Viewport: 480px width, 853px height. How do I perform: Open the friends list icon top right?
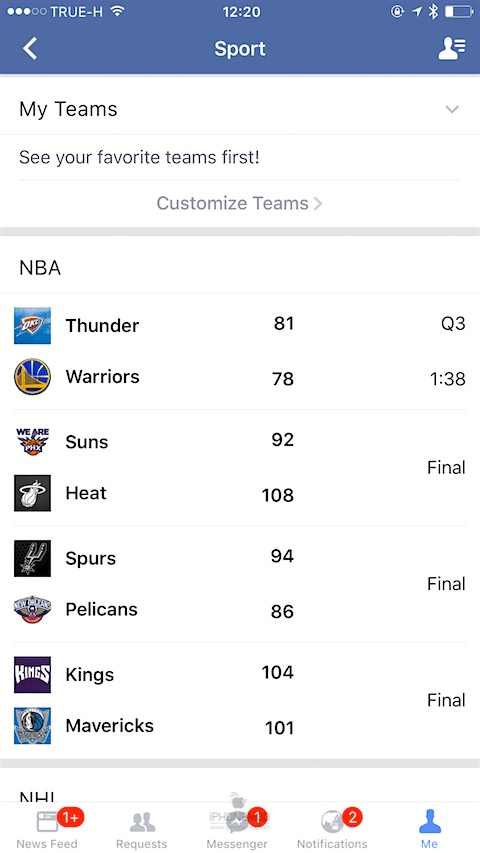click(452, 48)
